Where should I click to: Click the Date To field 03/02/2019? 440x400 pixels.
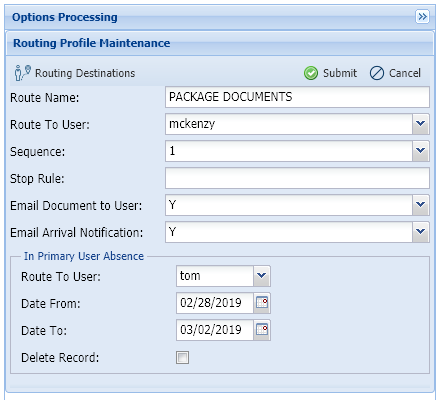[x=215, y=330]
